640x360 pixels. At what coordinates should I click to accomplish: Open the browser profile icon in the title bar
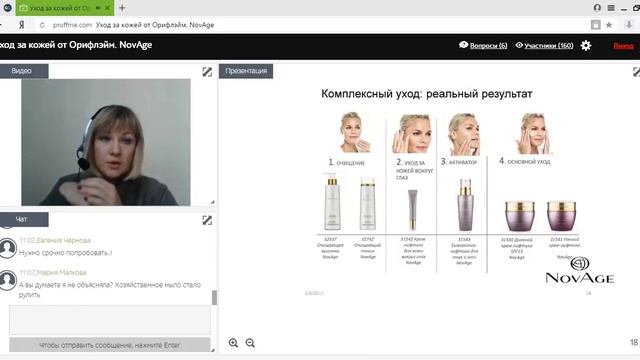point(597,8)
